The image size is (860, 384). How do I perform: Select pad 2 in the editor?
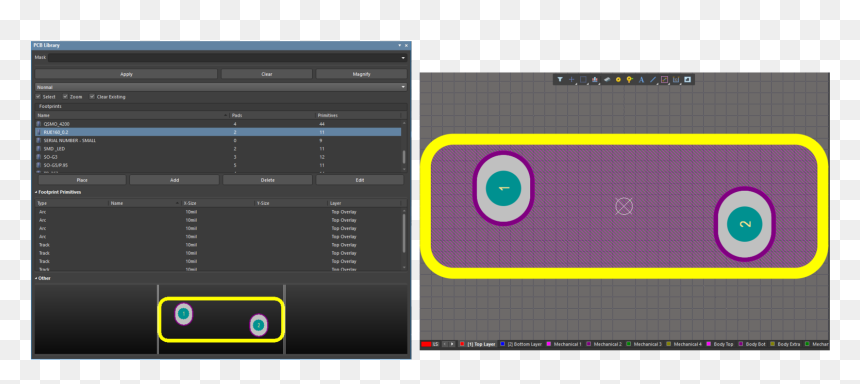click(x=745, y=224)
